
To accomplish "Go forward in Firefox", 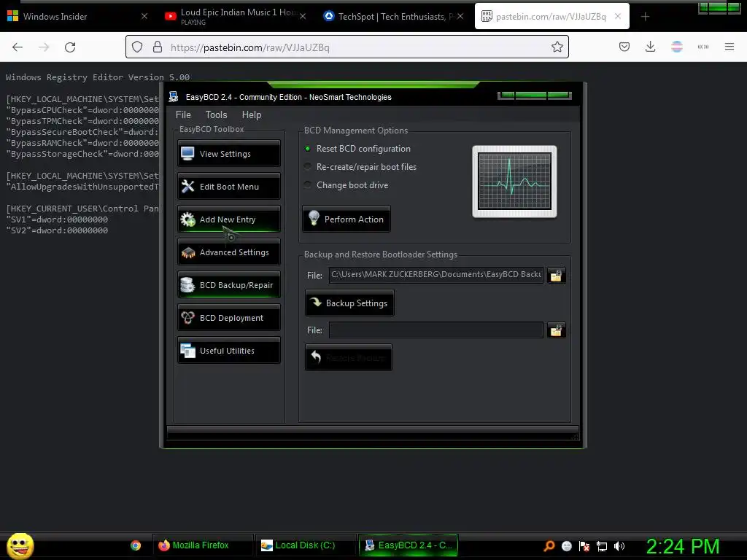I will [44, 47].
